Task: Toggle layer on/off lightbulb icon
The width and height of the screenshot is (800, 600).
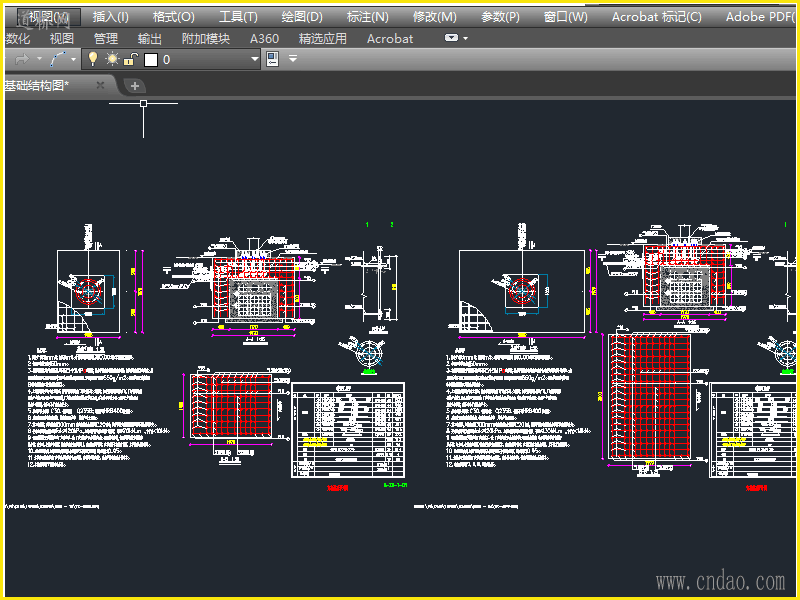Action: click(94, 59)
